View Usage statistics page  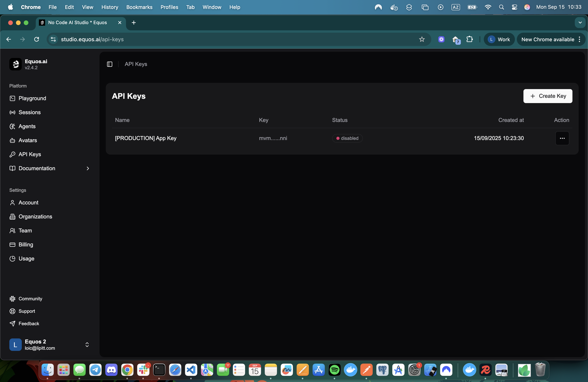26,259
